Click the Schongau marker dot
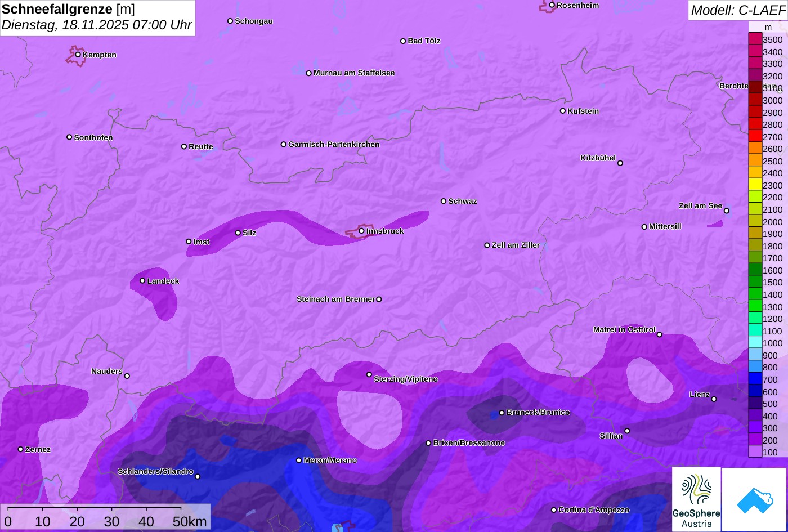 pos(230,21)
